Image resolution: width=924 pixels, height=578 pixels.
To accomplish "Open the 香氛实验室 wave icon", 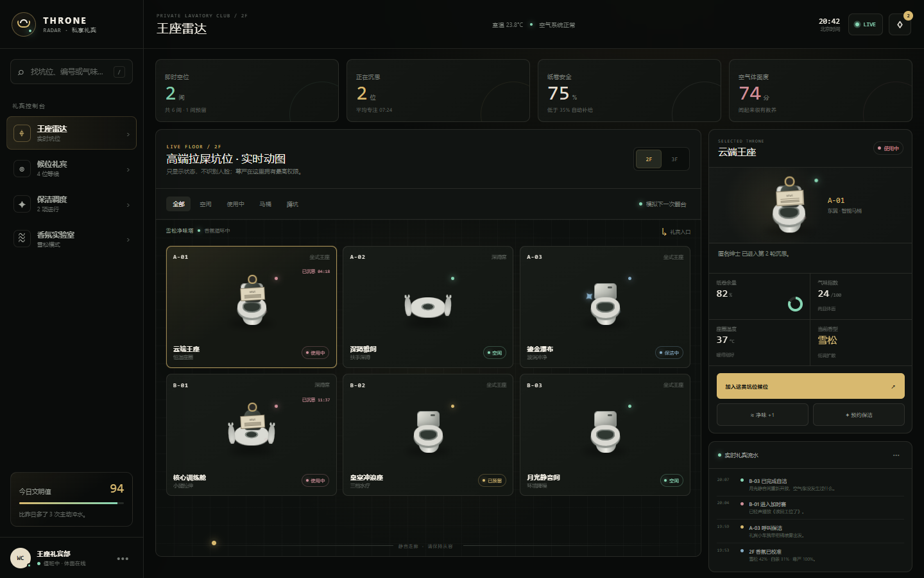I will click(22, 239).
